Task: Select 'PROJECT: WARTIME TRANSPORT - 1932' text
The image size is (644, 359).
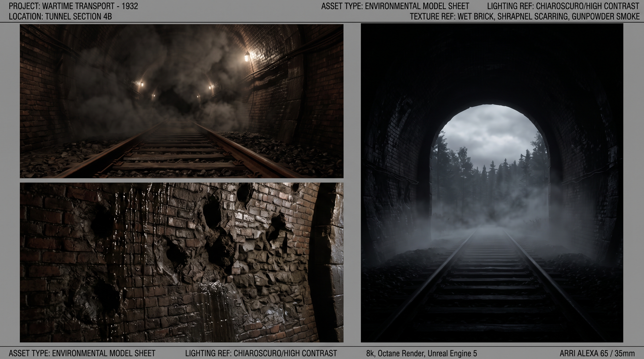Action: coord(73,6)
